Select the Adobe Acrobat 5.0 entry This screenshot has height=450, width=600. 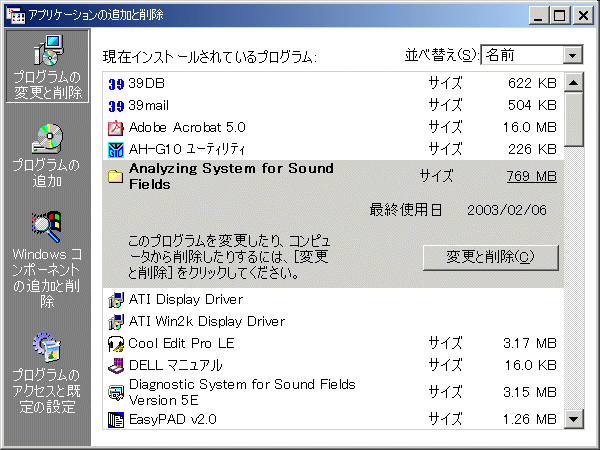coord(333,128)
